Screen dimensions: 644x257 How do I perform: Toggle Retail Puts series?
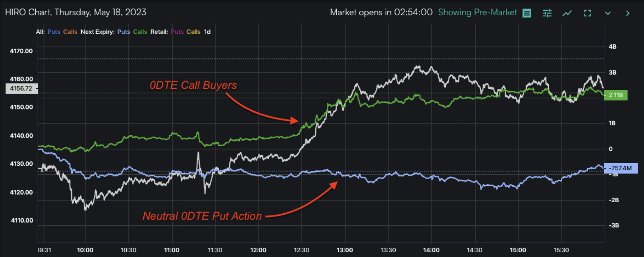click(x=177, y=32)
